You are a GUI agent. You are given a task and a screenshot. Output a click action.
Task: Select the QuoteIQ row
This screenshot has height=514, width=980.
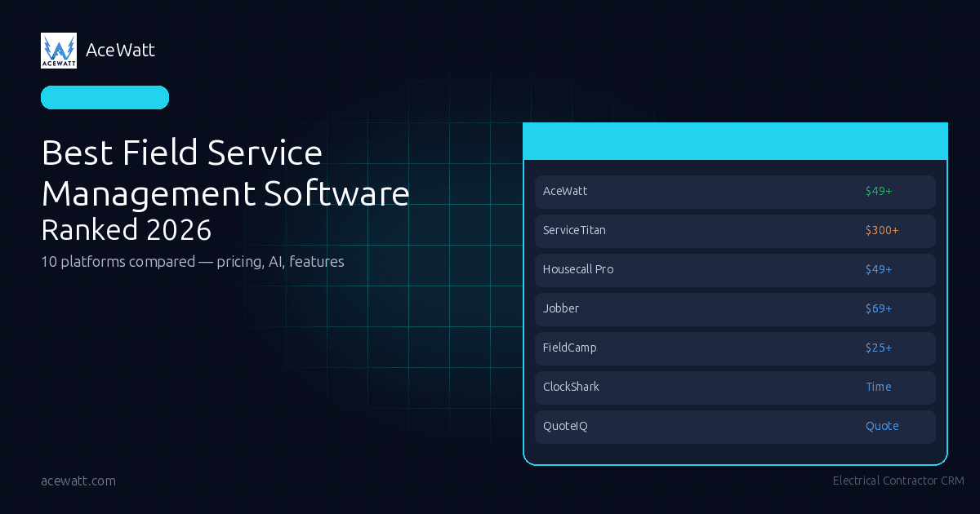tap(735, 427)
